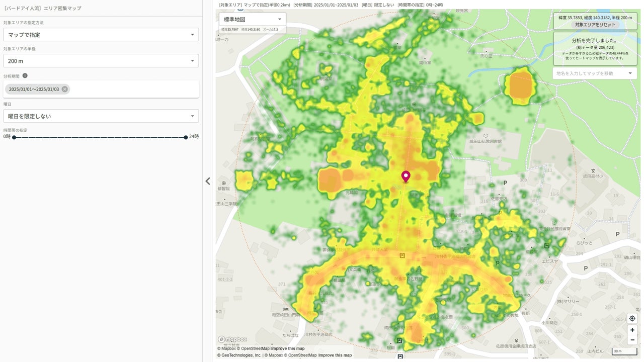644x362 pixels.
Task: Click Improve this map in bottom attribution row
Action: click(335, 355)
